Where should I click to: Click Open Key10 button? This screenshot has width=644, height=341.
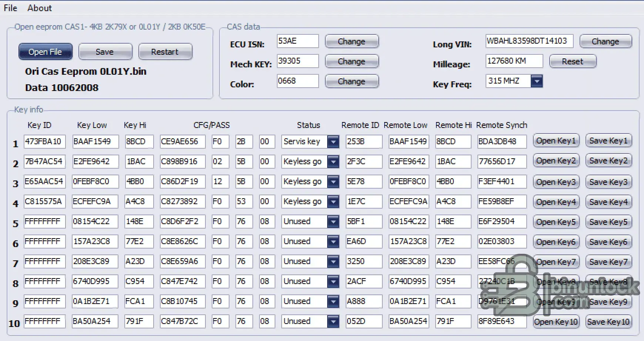pyautogui.click(x=556, y=322)
